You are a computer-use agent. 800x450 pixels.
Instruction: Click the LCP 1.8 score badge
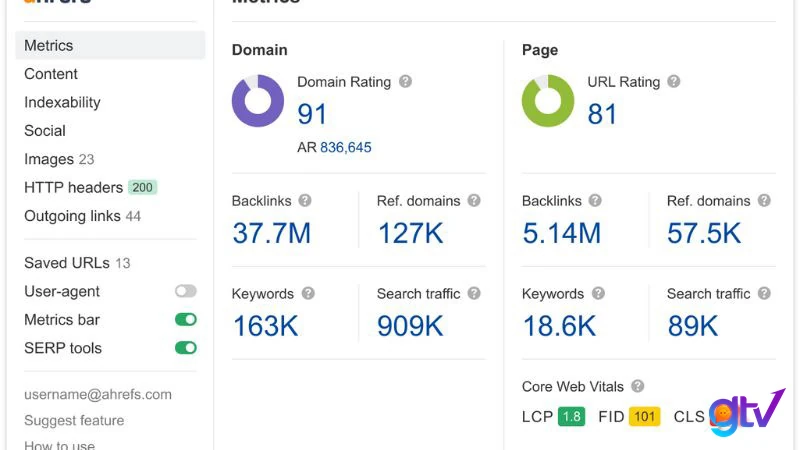click(x=571, y=416)
